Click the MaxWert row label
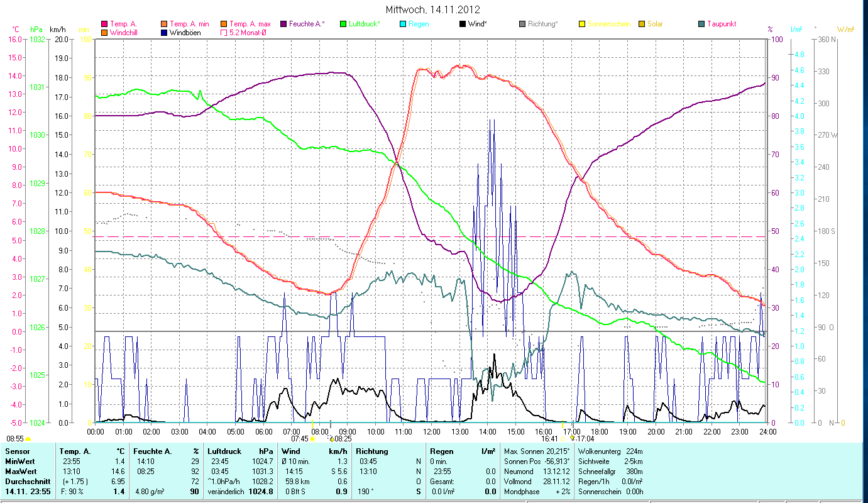 (21, 471)
